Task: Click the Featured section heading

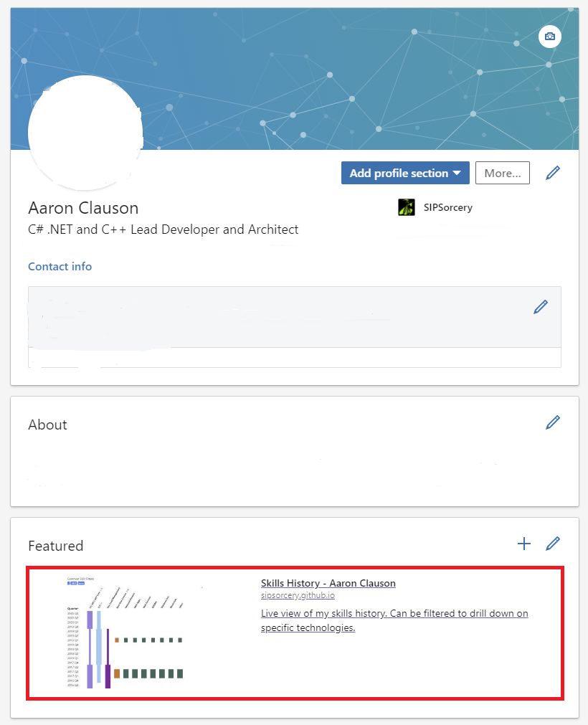Action: coord(55,546)
